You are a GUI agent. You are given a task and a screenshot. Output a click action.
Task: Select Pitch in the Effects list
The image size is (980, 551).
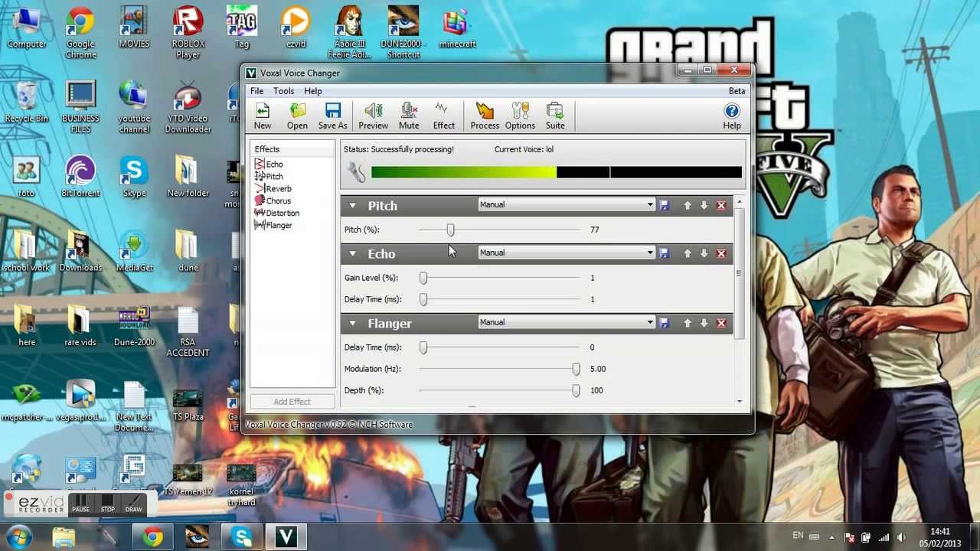click(x=269, y=176)
